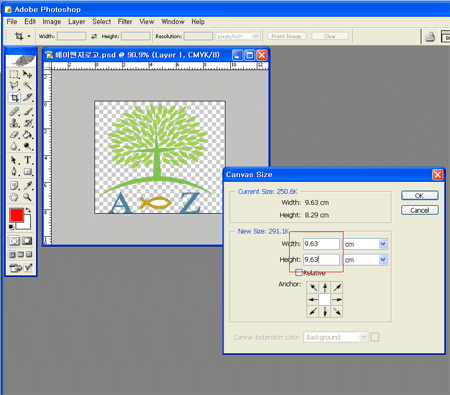The height and width of the screenshot is (395, 450).
Task: Open the File Browser icon in options bar
Action: click(x=430, y=36)
